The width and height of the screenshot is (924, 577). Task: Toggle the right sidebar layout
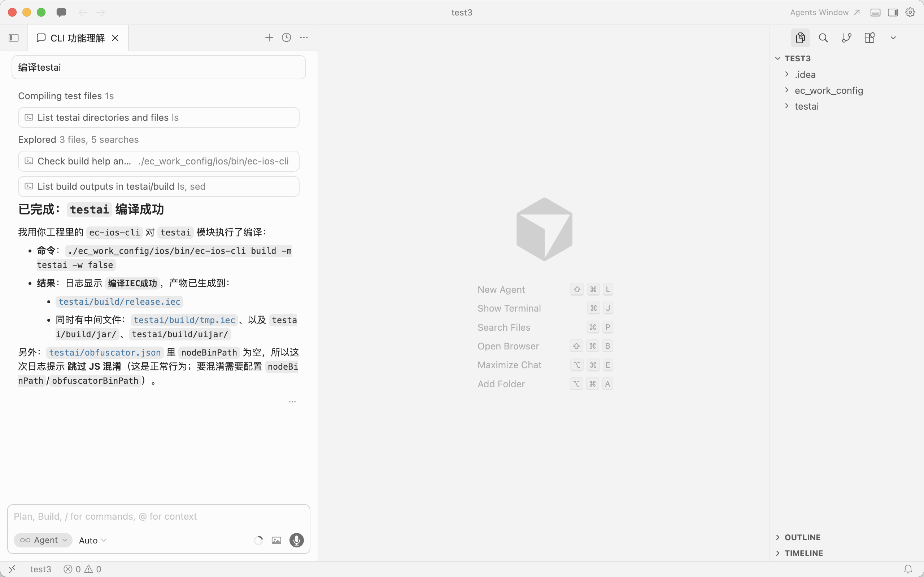point(893,13)
